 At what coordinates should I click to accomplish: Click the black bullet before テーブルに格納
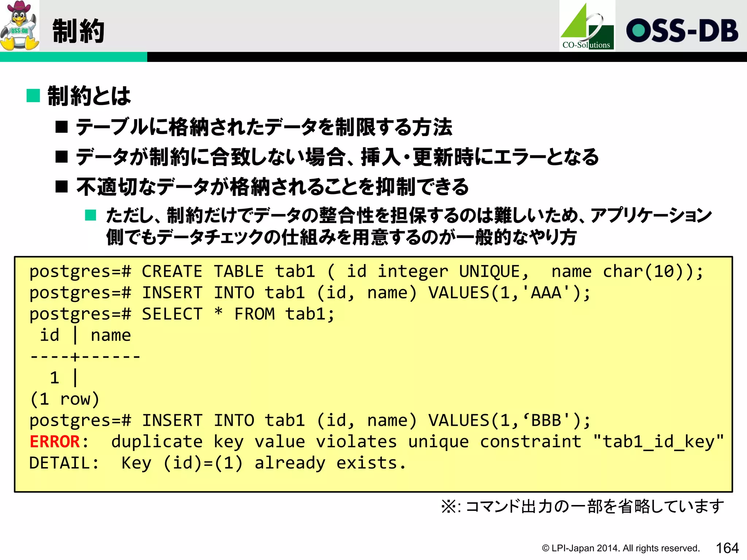pos(62,127)
